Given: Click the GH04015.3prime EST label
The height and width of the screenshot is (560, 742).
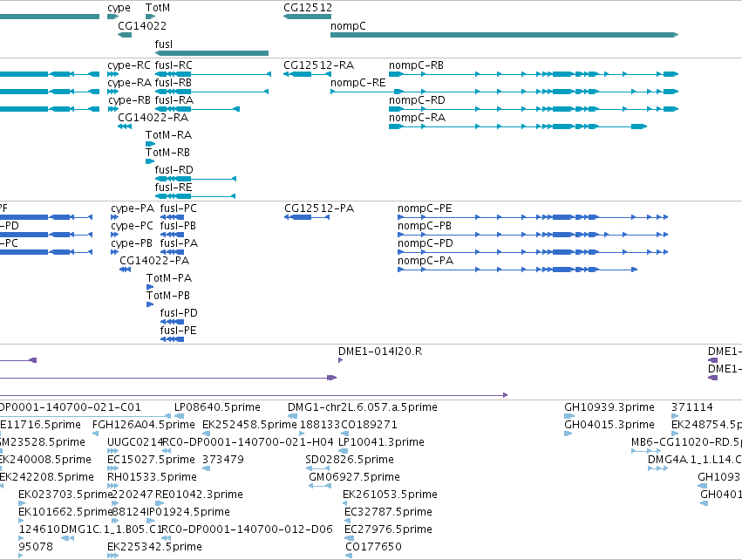Looking at the screenshot, I should [609, 425].
